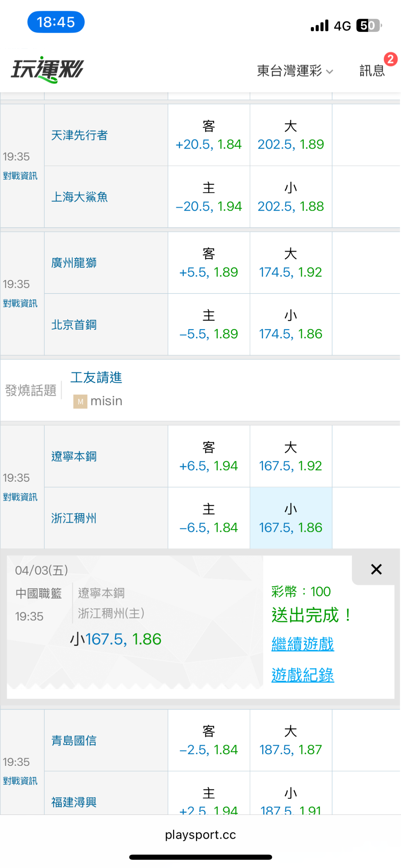
Task: Pick 小 174.5, 1.86 under bet
Action: coord(291,325)
